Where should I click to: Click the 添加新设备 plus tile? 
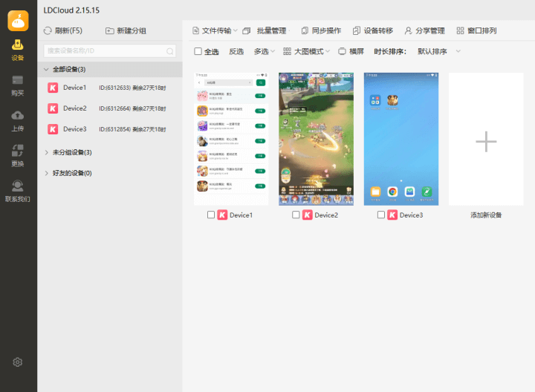pyautogui.click(x=486, y=141)
